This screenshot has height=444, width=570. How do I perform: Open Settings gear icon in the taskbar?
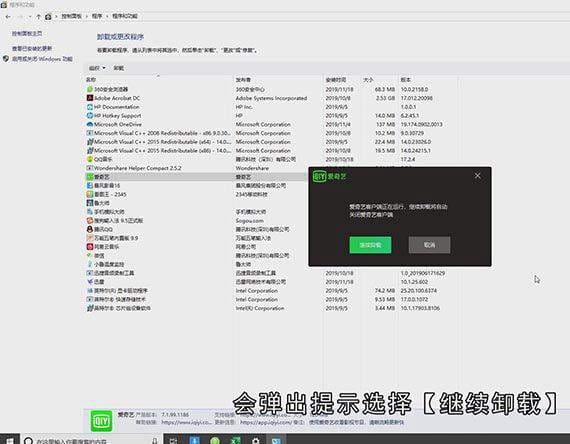point(256,441)
